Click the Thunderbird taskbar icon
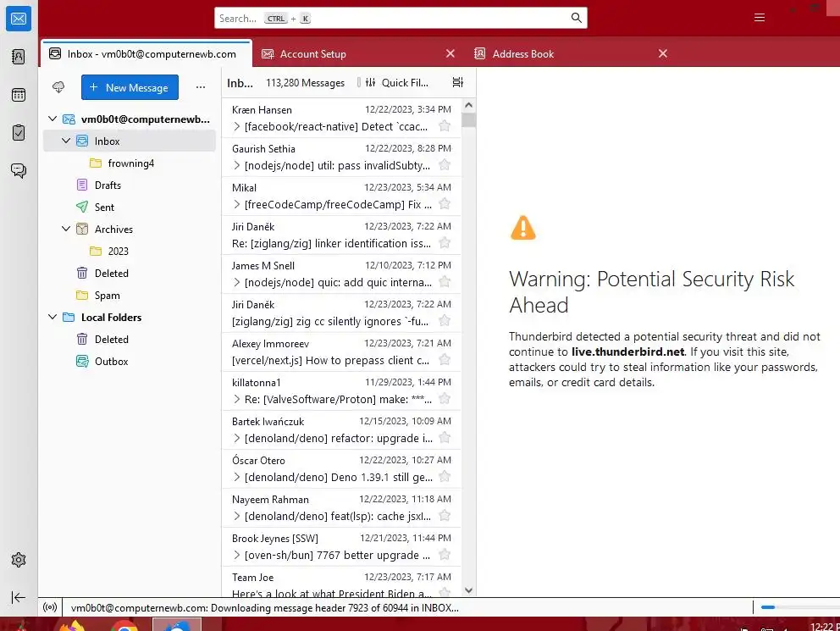 pyautogui.click(x=177, y=624)
